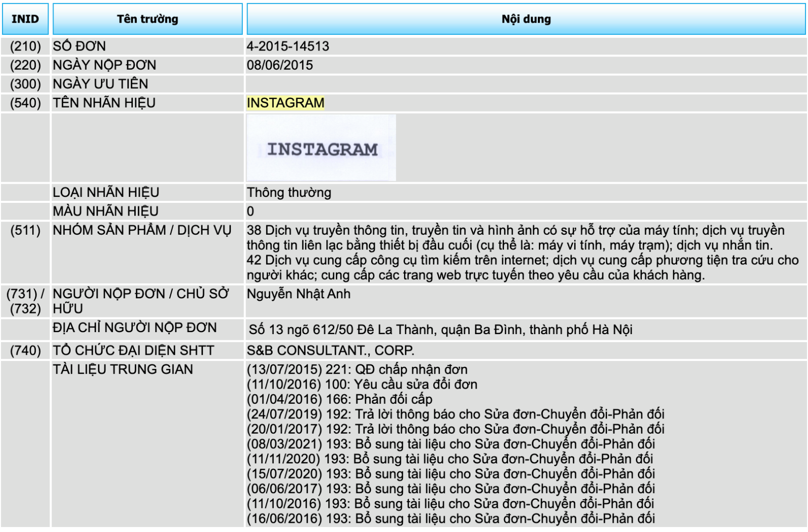
Task: Select the applicant address on Đê La Thành
Action: click(x=440, y=330)
